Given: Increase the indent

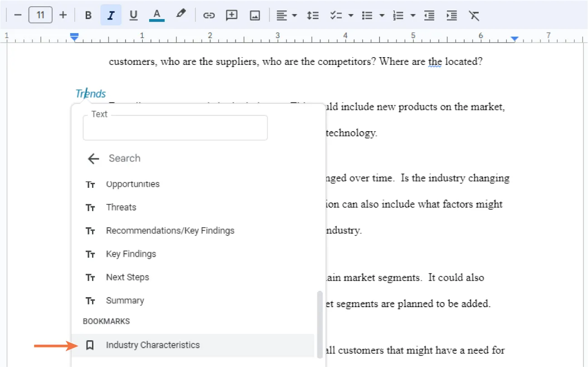Looking at the screenshot, I should coord(452,15).
